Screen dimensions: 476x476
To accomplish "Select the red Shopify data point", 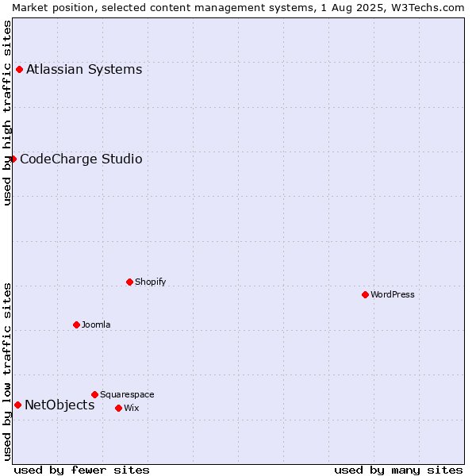I will 129,282.
